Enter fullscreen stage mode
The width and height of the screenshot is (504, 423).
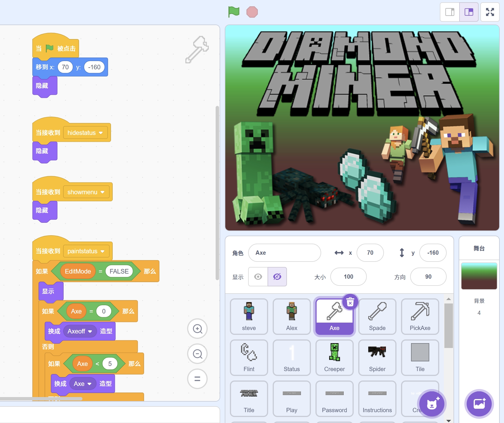click(x=490, y=12)
